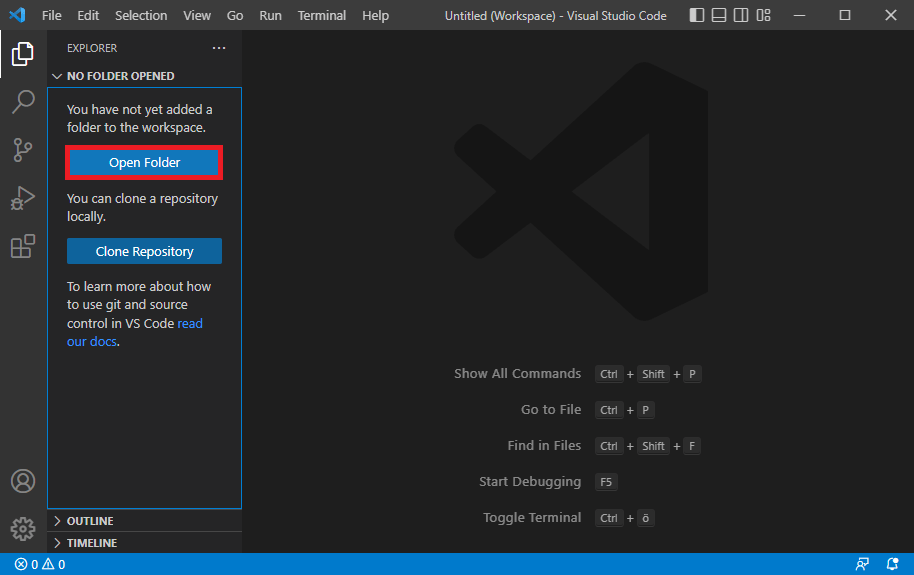Open the Edit menu
914x575 pixels.
(x=88, y=15)
